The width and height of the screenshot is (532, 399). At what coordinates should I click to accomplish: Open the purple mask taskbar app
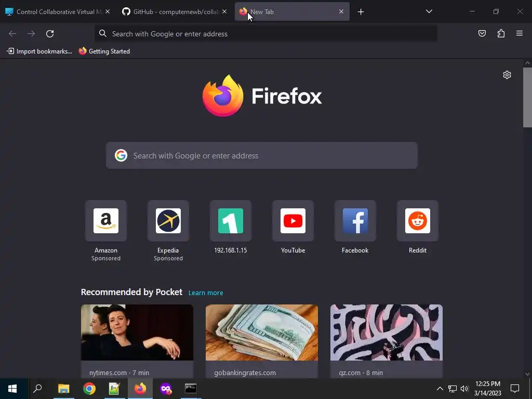pos(166,389)
